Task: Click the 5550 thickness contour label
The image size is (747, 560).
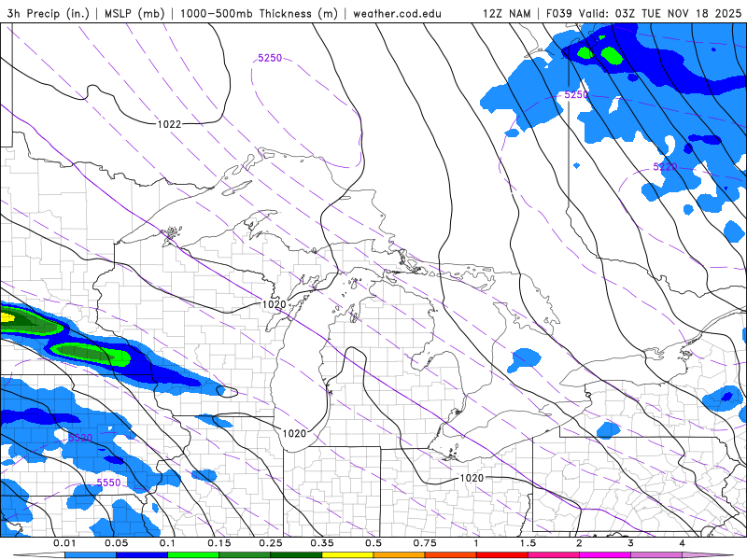Action: 108,483
